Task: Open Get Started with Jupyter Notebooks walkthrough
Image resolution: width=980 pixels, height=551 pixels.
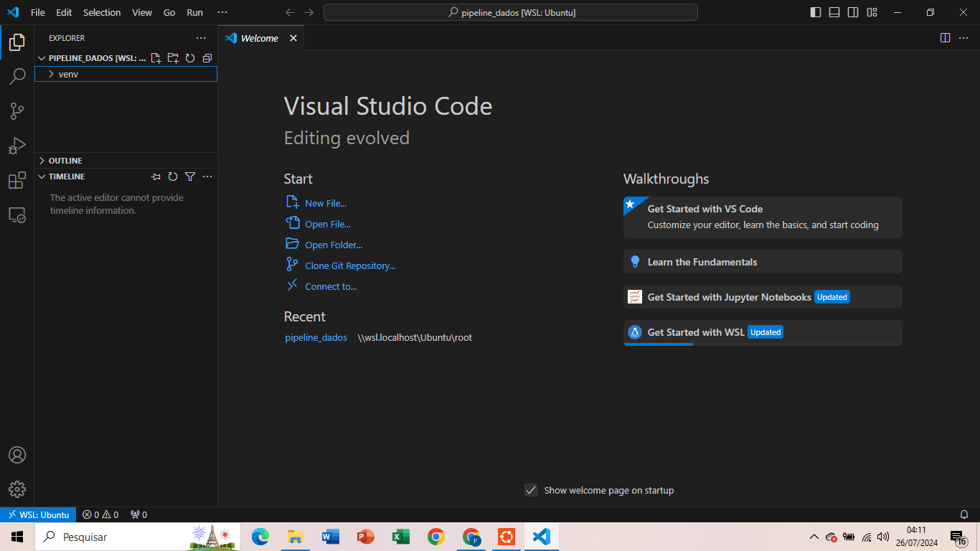Action: (763, 297)
